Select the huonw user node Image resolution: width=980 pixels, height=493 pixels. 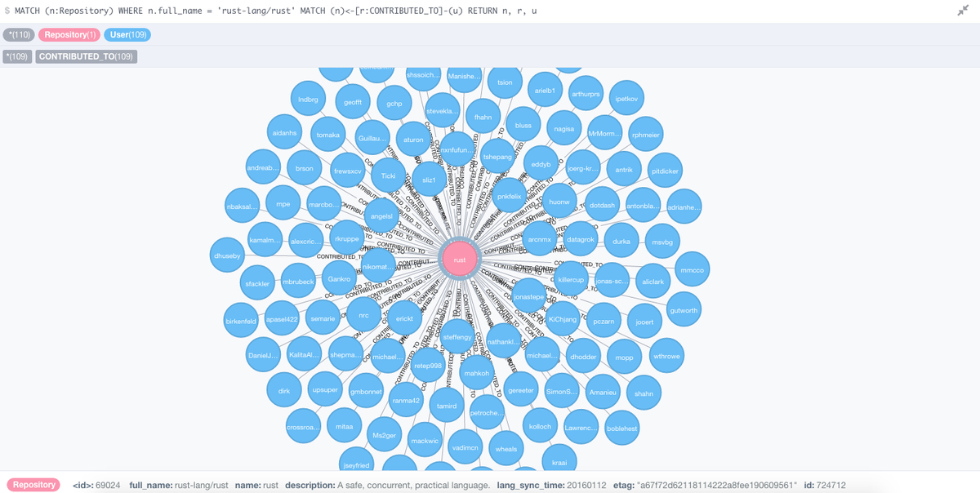pyautogui.click(x=559, y=201)
